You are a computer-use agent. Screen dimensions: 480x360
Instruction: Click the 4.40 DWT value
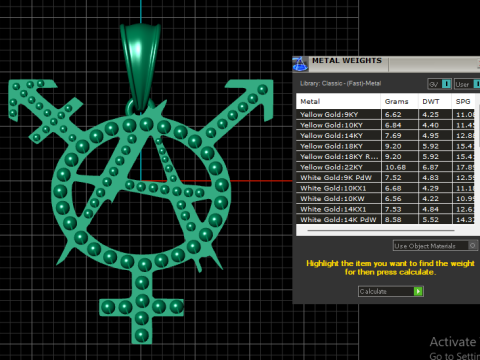431,125
